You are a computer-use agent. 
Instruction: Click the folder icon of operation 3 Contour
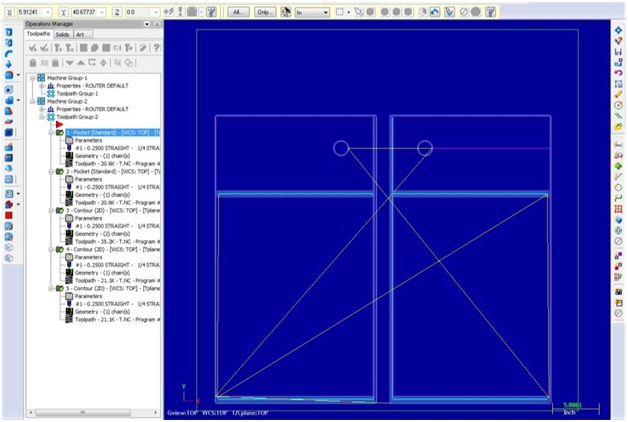click(x=60, y=210)
